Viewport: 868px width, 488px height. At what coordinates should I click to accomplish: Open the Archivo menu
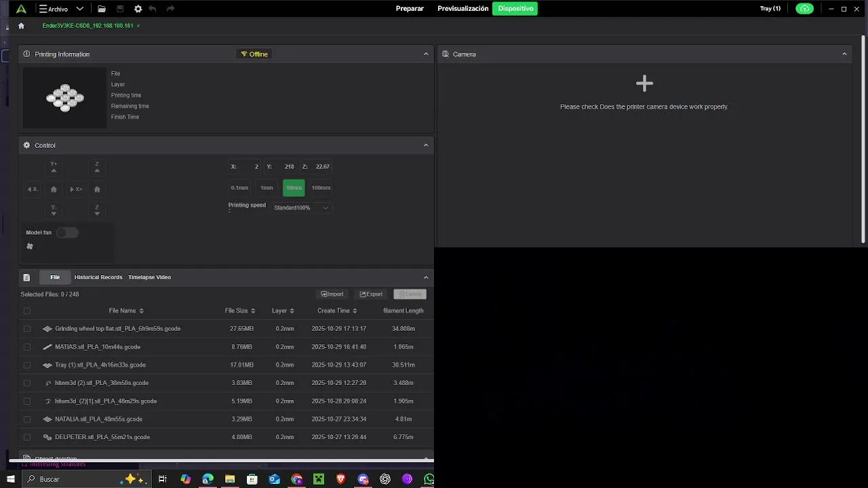click(x=54, y=9)
